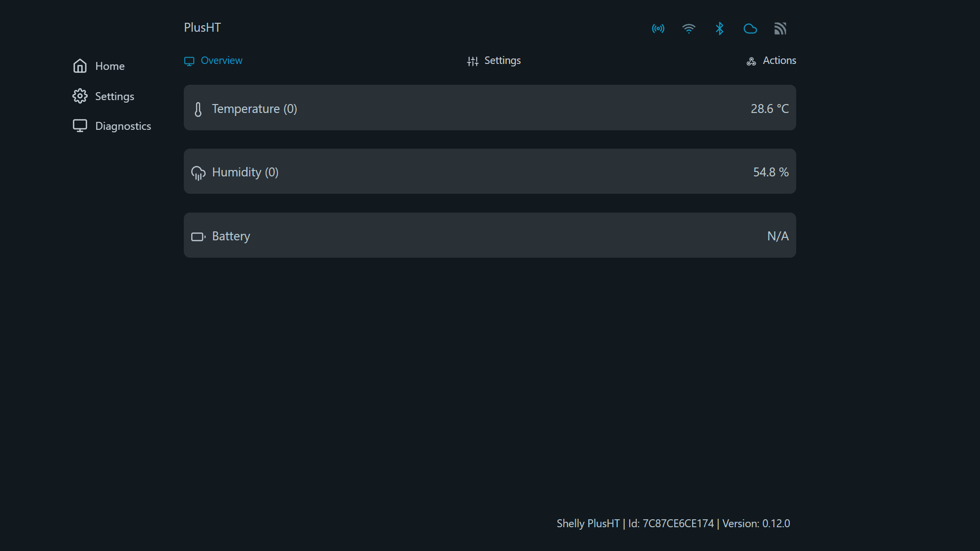Open the Actions tab
Screen dimensions: 980x551
click(779, 60)
